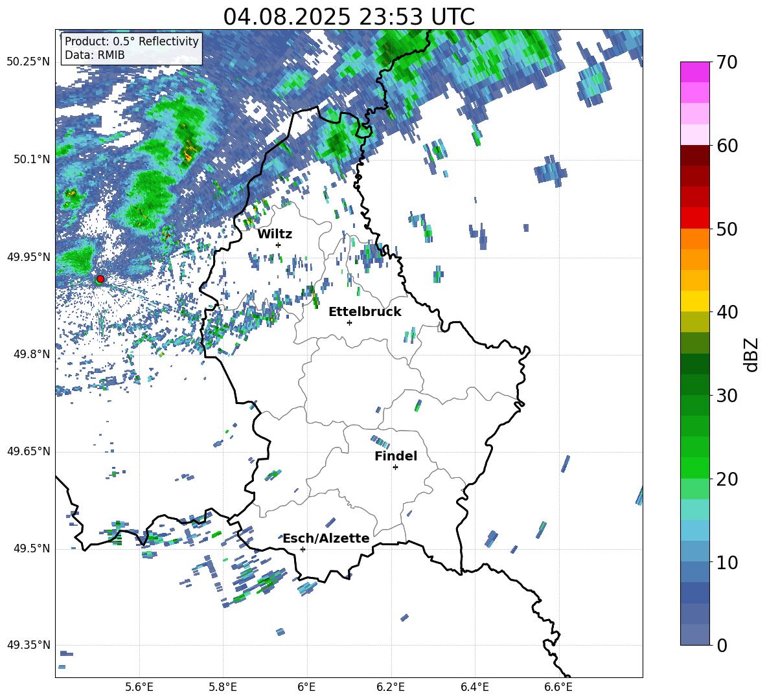Click the yellow colorbar segment near 40
The image size is (767, 700).
(x=695, y=301)
